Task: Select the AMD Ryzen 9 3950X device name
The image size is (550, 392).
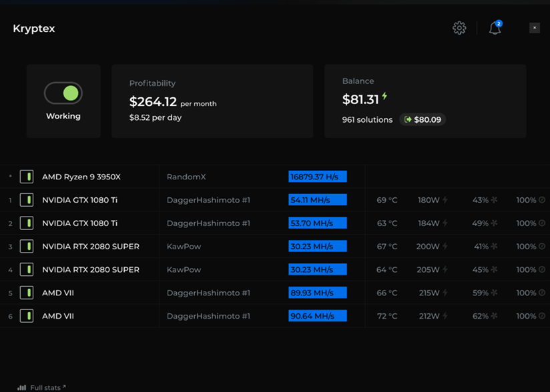Action: coord(81,177)
